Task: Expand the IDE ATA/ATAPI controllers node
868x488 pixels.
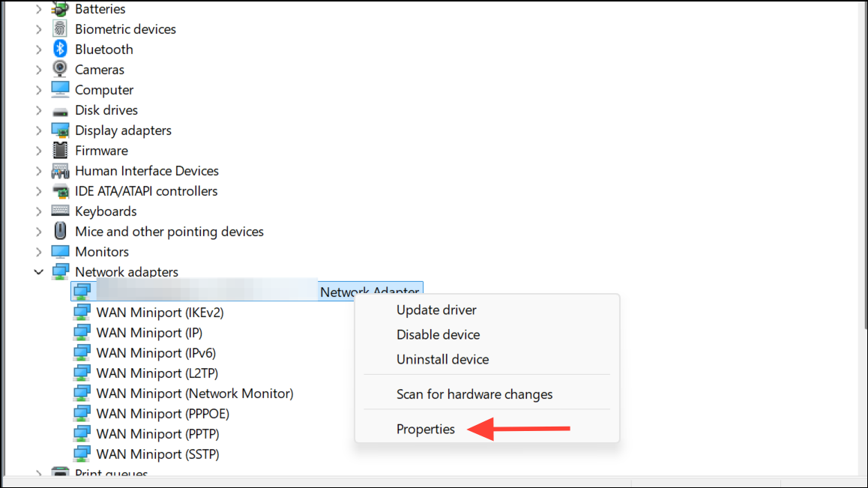Action: [x=38, y=191]
